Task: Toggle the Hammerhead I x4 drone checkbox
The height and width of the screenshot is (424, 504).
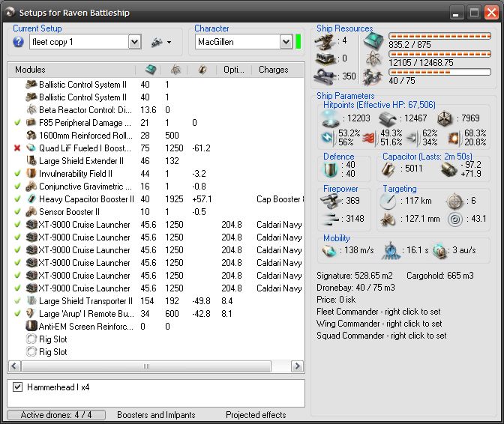Action: tap(18, 387)
